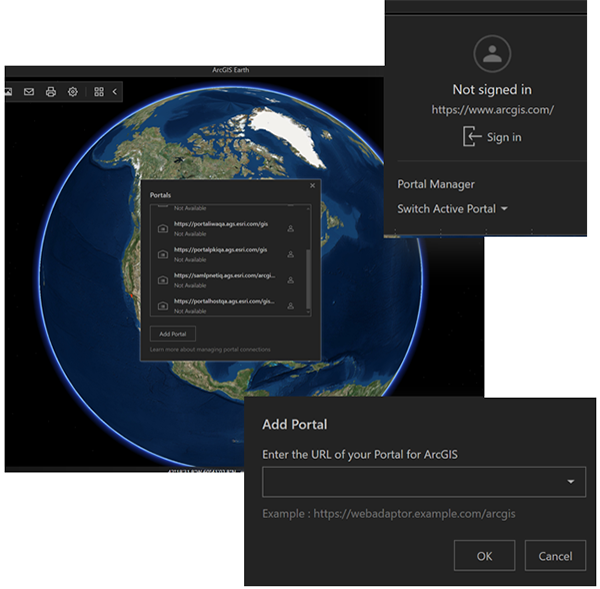The image size is (600, 589).
Task: Click the apps grid icon in toolbar
Action: click(99, 92)
